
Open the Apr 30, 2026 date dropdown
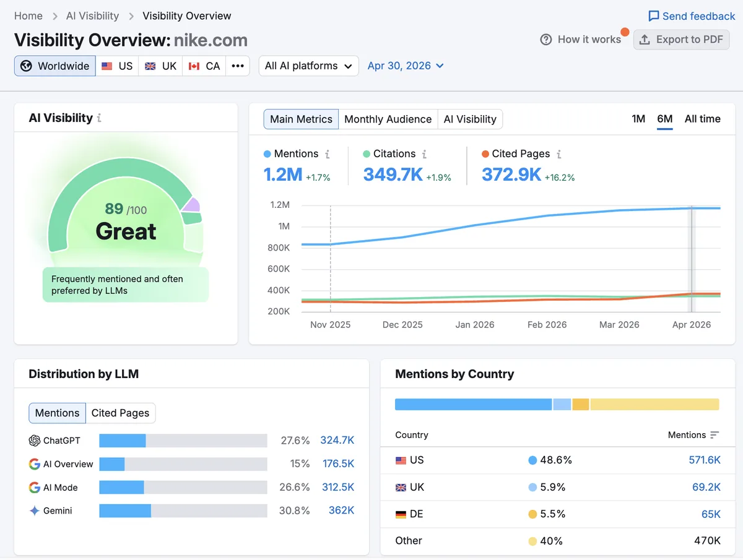406,66
